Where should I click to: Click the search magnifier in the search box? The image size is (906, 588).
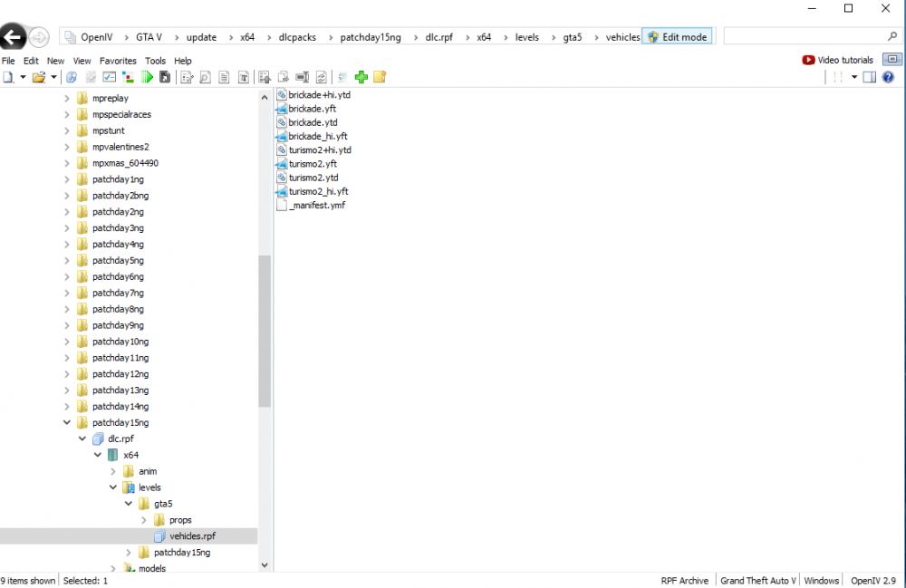[892, 36]
